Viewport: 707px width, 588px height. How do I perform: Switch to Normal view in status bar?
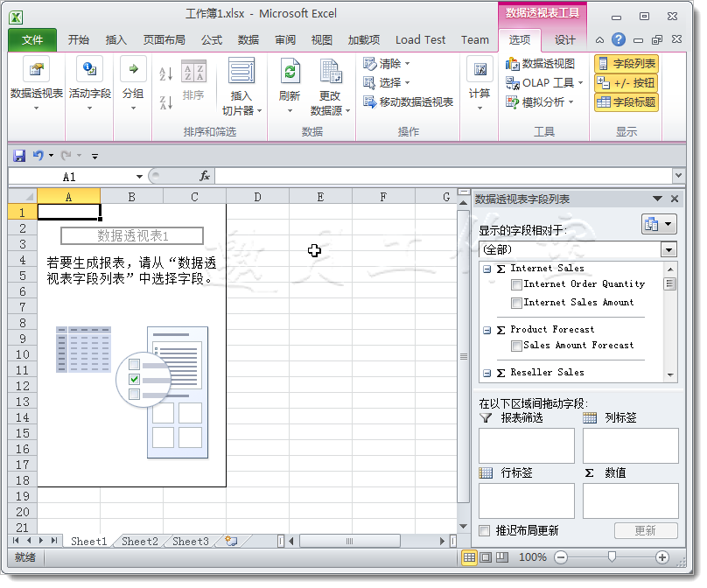click(469, 557)
